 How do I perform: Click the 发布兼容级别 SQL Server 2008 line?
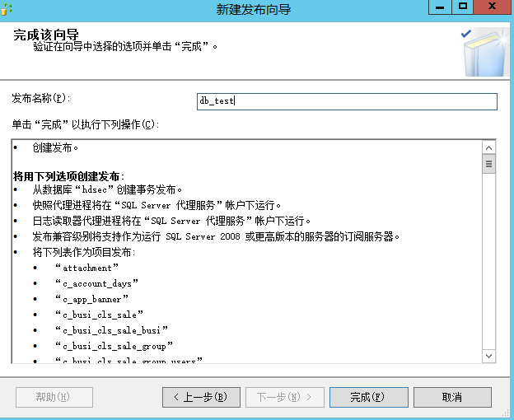(216, 236)
